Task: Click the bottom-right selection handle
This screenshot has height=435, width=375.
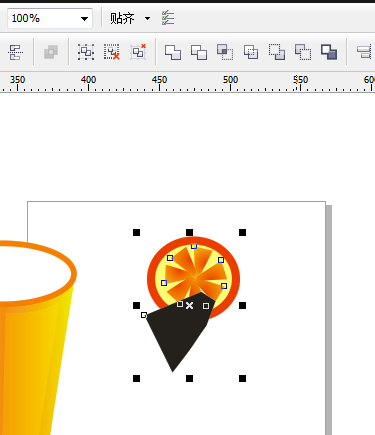Action: tap(242, 378)
